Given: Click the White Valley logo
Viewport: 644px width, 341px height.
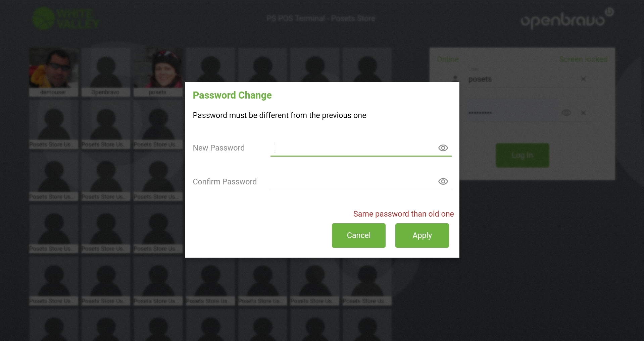Looking at the screenshot, I should [x=66, y=19].
